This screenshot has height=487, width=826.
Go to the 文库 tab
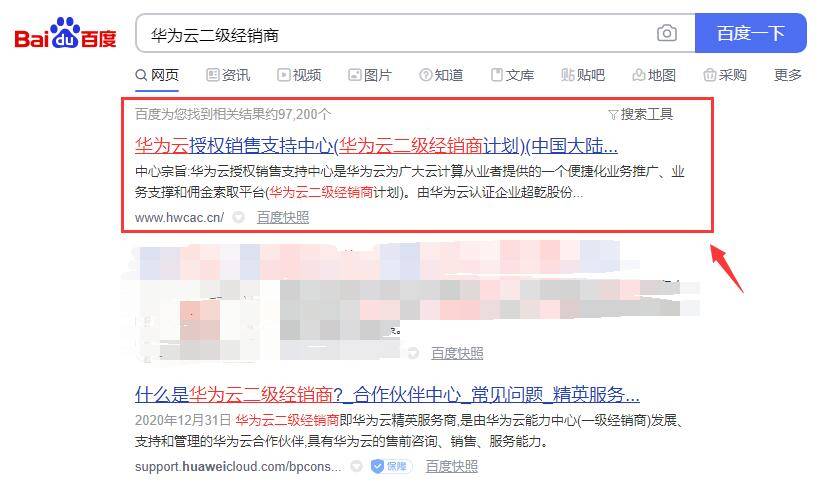512,75
